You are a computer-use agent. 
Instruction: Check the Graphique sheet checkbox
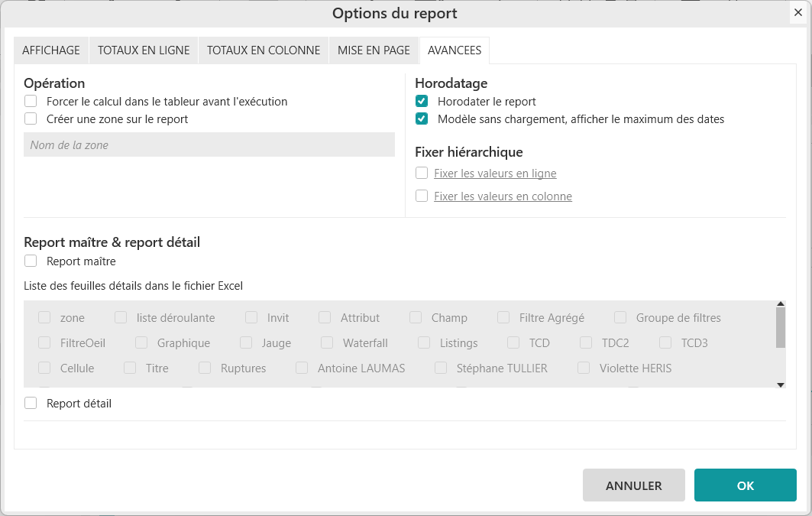(141, 343)
